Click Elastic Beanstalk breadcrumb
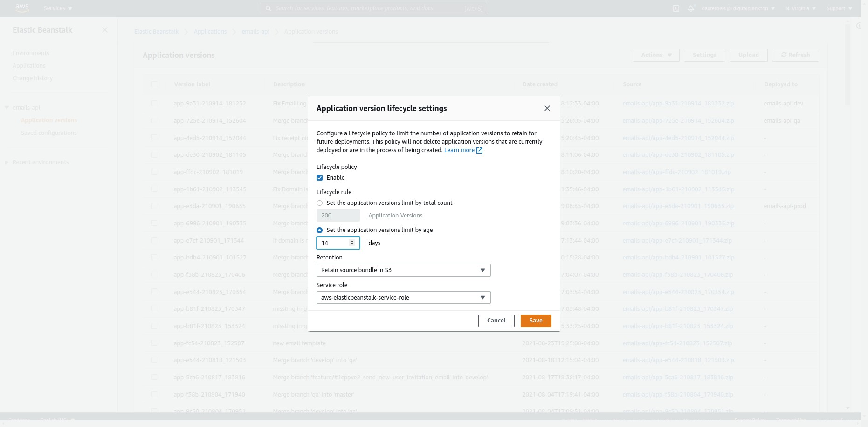 pos(156,32)
